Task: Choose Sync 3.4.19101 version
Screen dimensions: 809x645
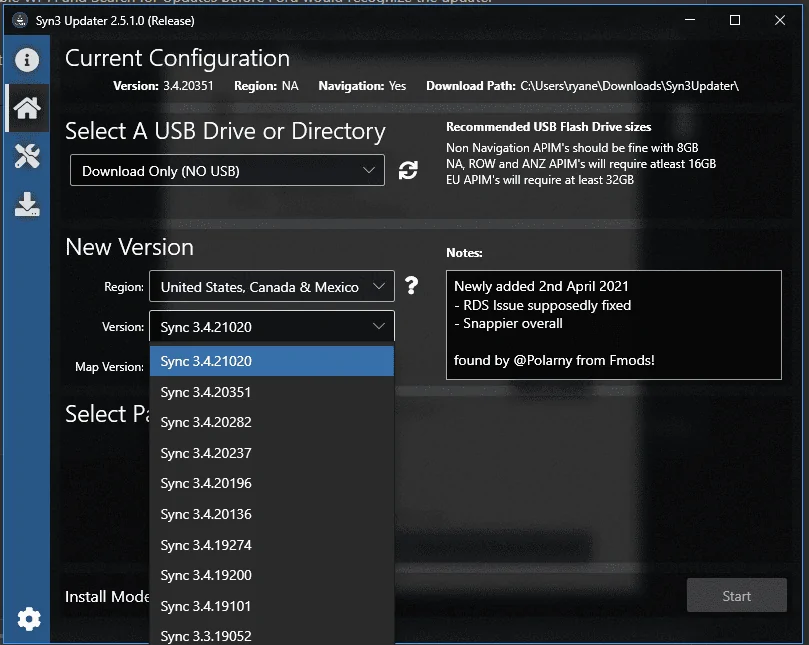Action: pos(272,606)
